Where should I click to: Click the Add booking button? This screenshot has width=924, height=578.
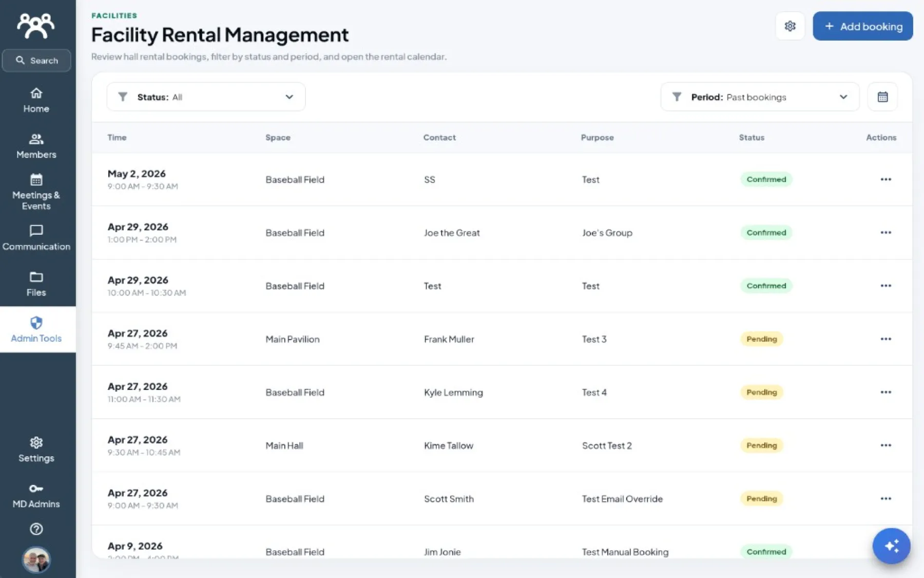(x=862, y=26)
